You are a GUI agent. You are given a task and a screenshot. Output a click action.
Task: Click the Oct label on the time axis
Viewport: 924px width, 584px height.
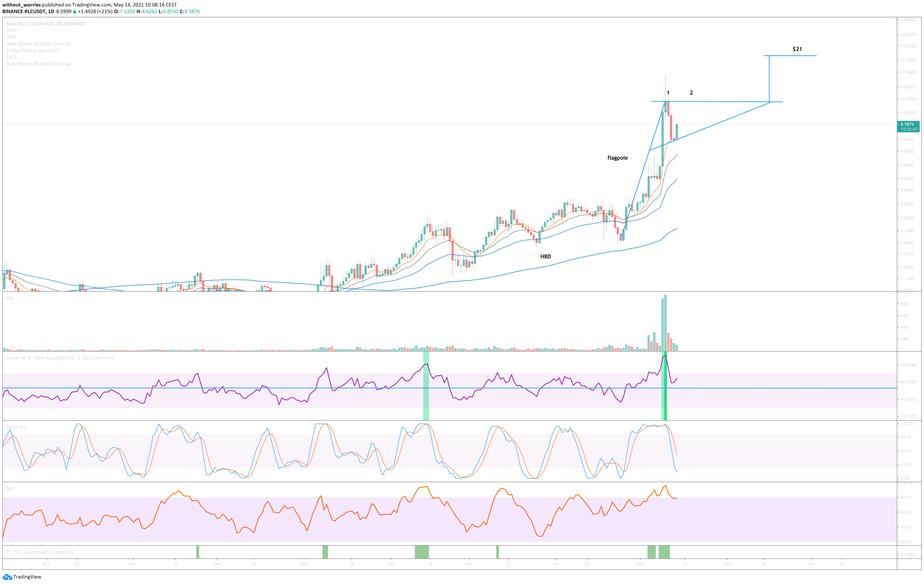(46, 564)
